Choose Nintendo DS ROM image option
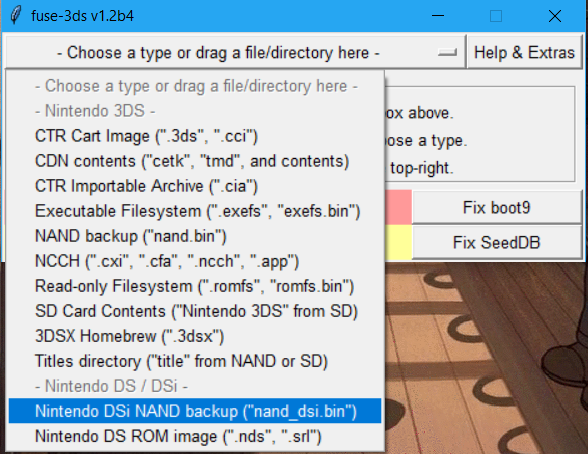 point(195,436)
